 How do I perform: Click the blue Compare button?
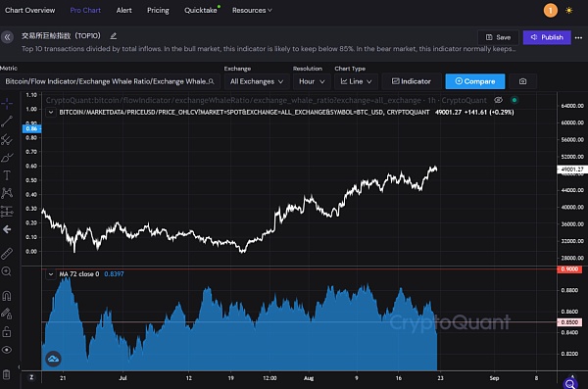[475, 81]
